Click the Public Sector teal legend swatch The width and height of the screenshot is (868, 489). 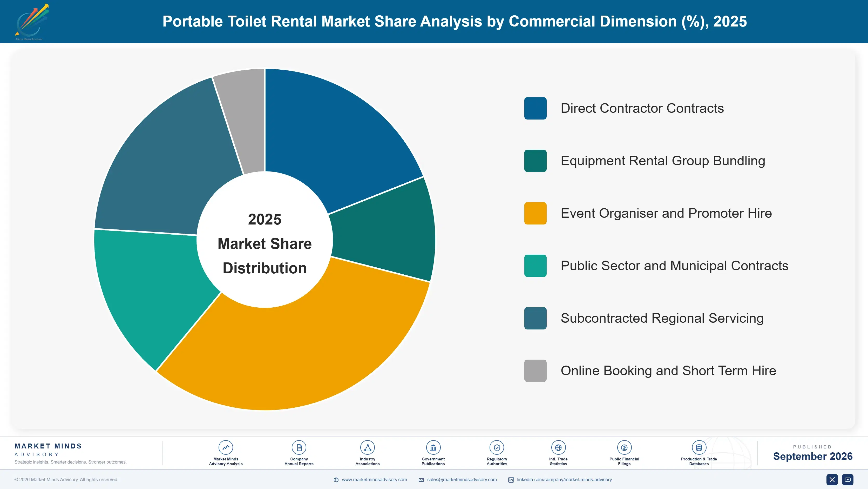535,266
